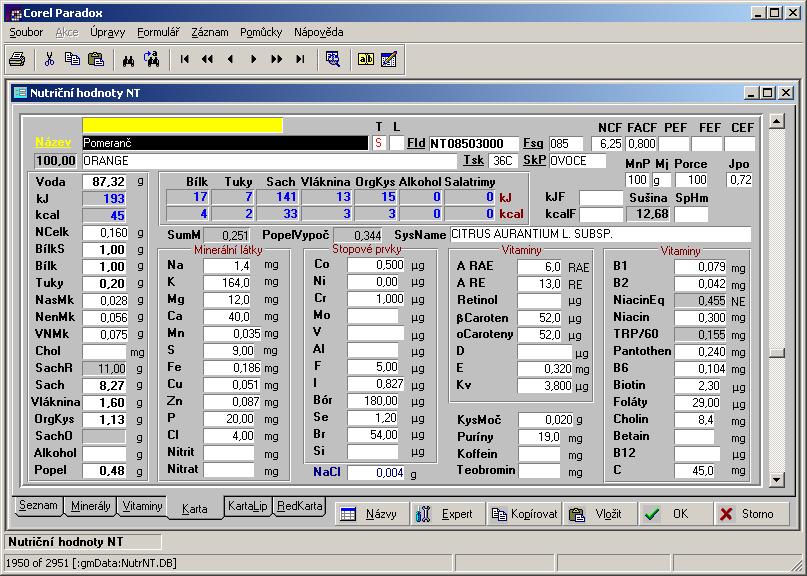Click the Print toolbar icon

coord(17,59)
